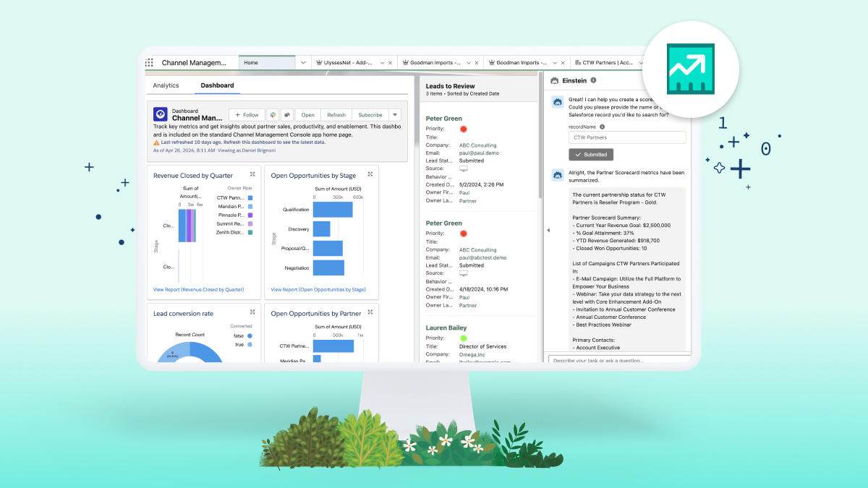This screenshot has height=488, width=868.
Task: Click the Einstein assistant avatar icon
Action: [558, 102]
